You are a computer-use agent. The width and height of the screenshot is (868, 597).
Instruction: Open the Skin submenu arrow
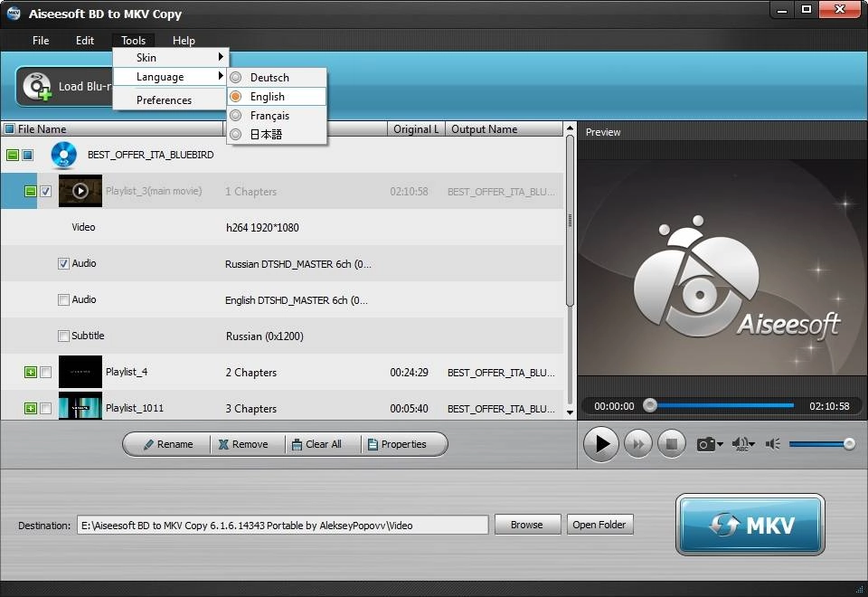[221, 57]
